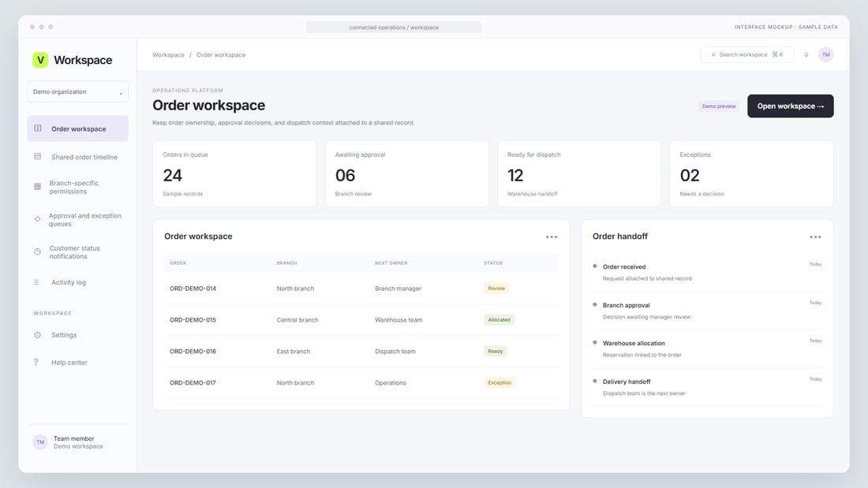Click the Customer status notifications clock icon
This screenshot has width=868, height=488.
tap(38, 251)
